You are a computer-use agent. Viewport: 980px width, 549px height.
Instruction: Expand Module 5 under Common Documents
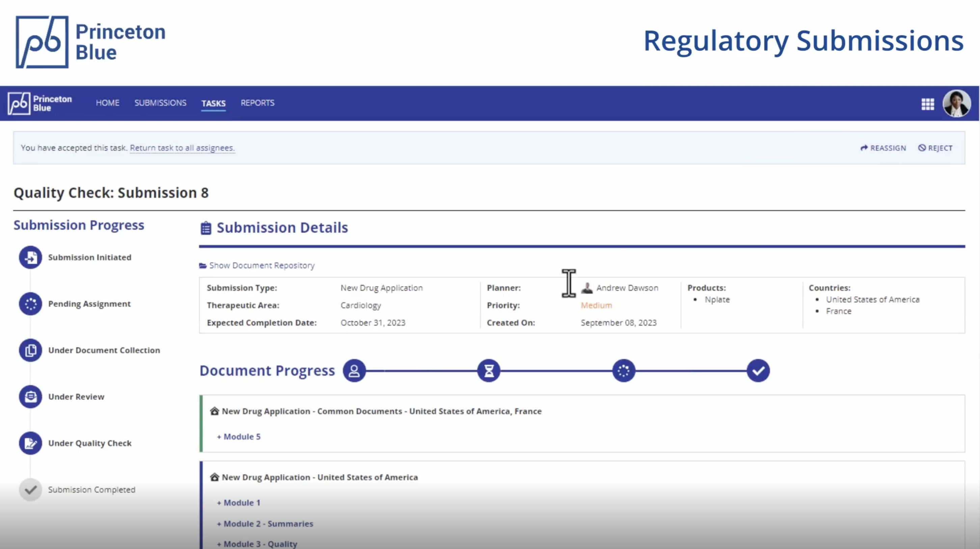(x=239, y=437)
